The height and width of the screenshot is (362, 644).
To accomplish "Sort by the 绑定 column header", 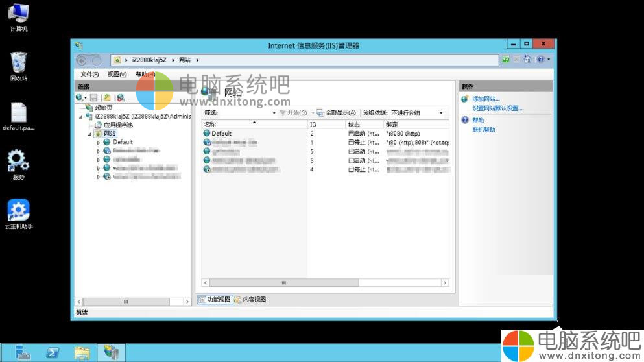I will coord(416,124).
